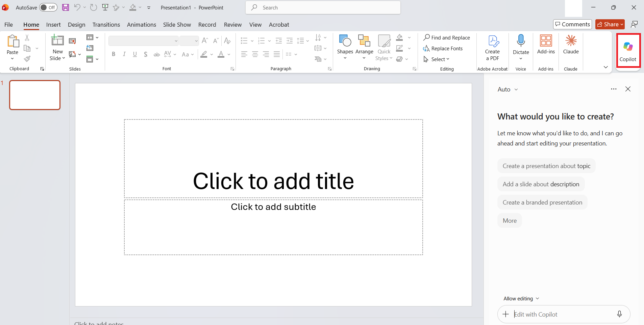Viewport: 644px width, 325px height.
Task: Toggle Strikethrough formatting
Action: click(x=156, y=54)
